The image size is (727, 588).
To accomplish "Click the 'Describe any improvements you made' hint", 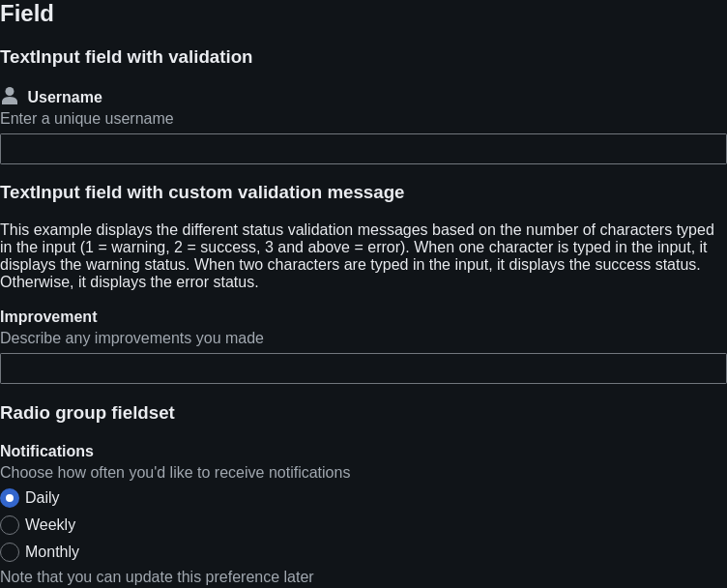I will tap(131, 338).
